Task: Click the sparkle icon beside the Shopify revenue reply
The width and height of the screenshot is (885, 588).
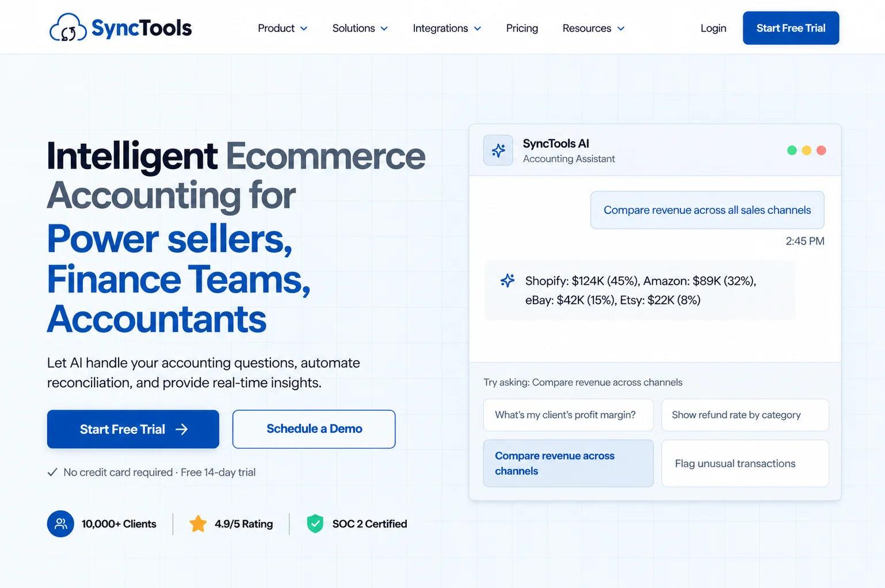Action: coord(507,281)
